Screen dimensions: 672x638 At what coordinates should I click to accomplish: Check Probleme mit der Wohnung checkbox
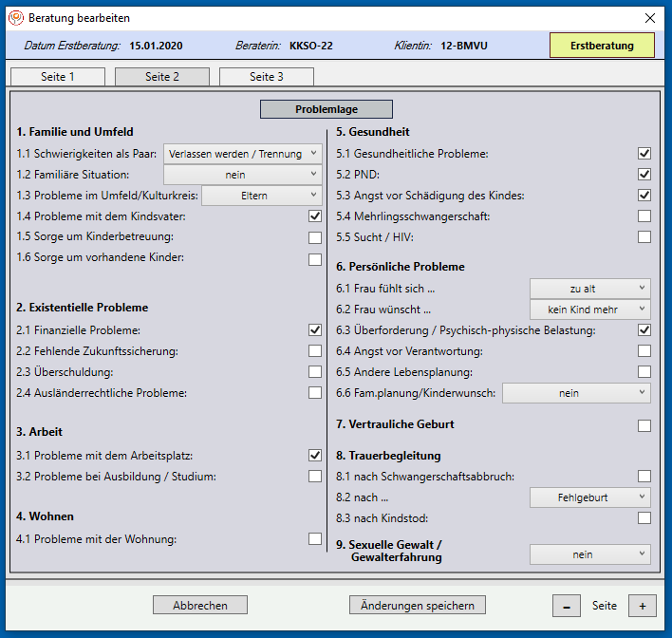(x=315, y=539)
